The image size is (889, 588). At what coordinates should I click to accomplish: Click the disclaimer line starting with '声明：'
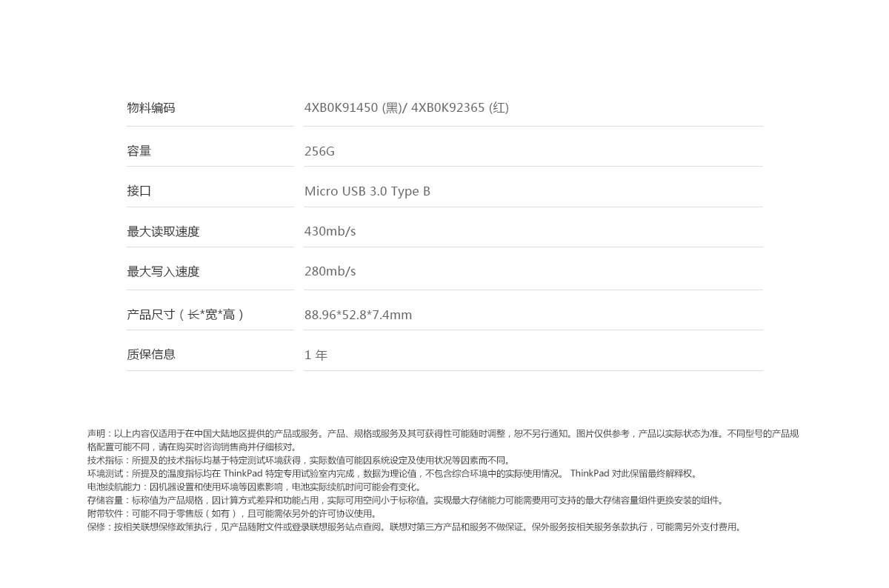(x=443, y=434)
